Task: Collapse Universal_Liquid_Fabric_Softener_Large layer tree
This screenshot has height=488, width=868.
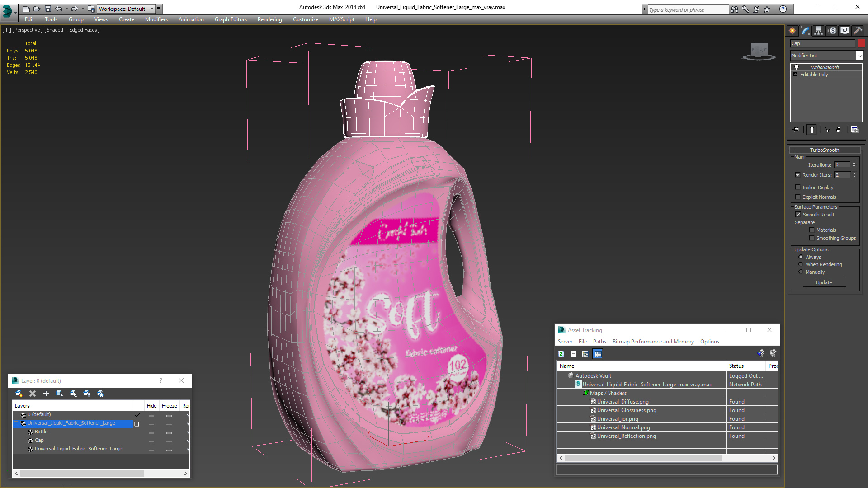Action: [x=16, y=423]
